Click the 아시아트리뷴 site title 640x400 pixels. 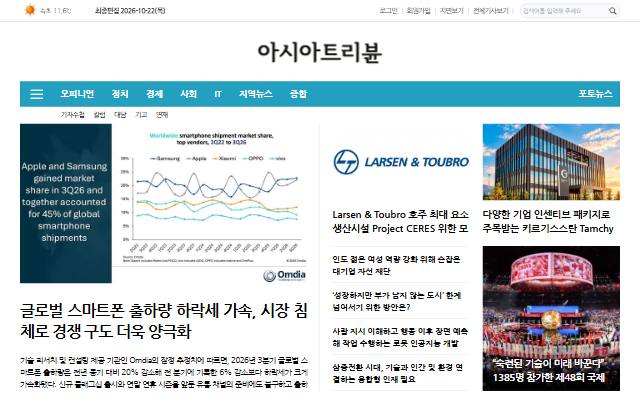click(320, 53)
